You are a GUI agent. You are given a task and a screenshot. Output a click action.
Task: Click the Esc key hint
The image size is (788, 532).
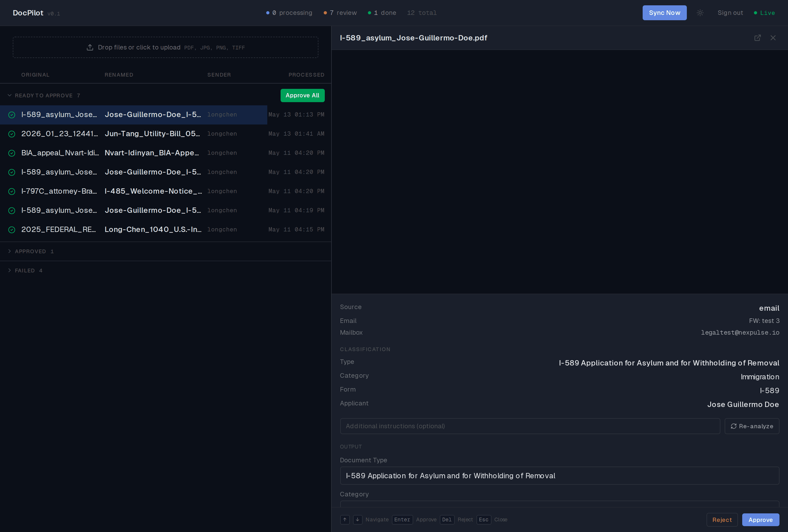click(x=483, y=519)
